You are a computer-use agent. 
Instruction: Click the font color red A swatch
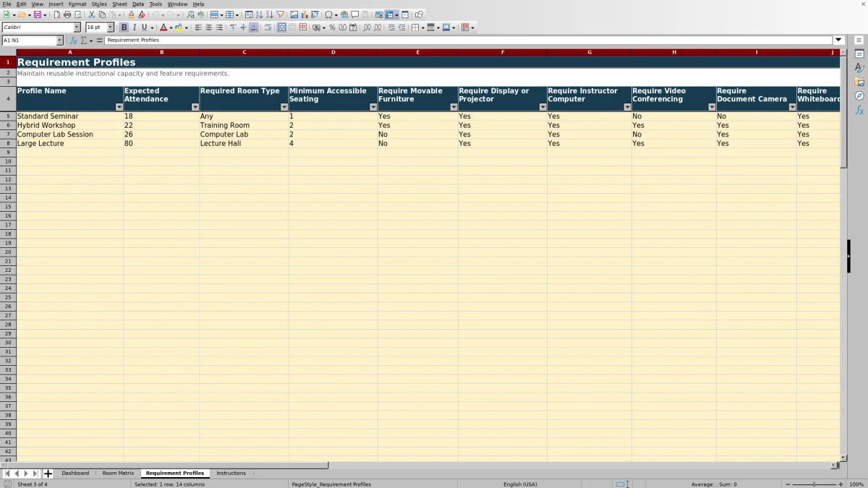(163, 27)
